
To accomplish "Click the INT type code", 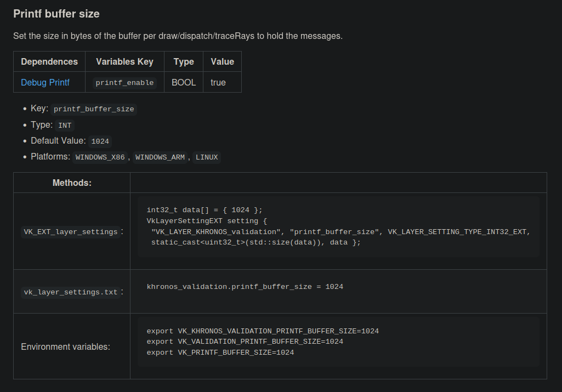I will [65, 126].
